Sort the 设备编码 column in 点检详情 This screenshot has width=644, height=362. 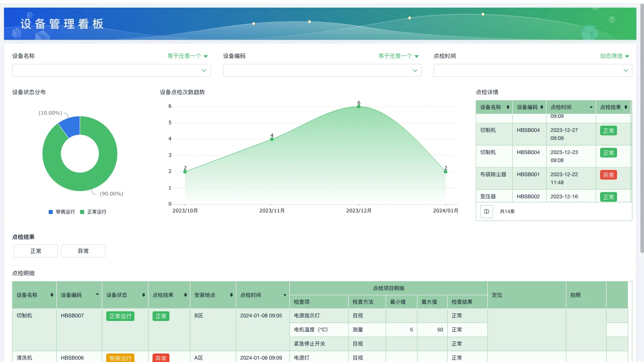point(541,107)
